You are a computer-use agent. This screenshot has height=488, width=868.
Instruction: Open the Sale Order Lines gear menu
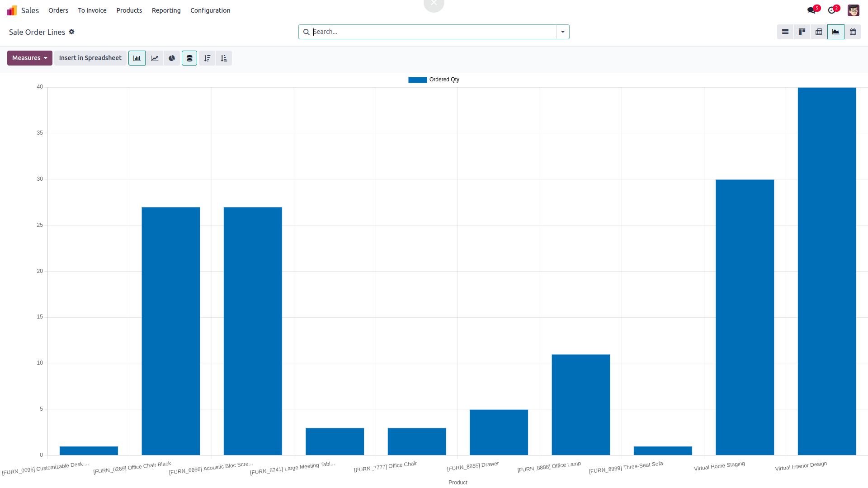[71, 32]
